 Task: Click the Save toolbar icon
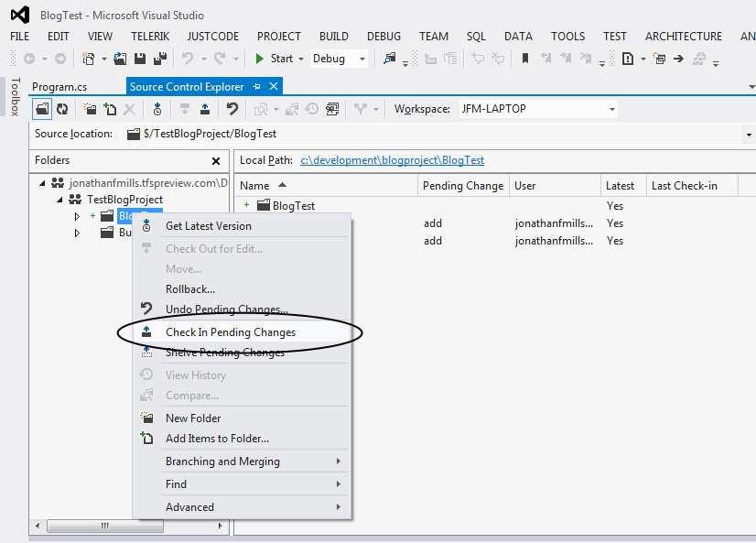(140, 59)
